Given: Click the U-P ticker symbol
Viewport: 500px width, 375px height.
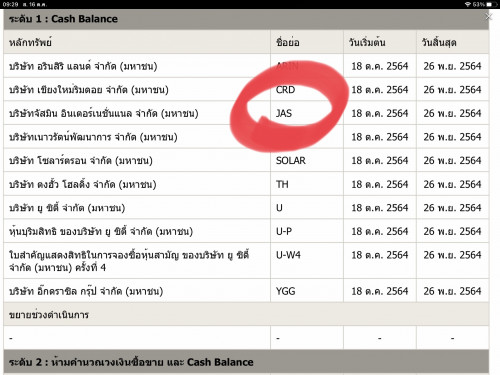Looking at the screenshot, I should (x=284, y=231).
